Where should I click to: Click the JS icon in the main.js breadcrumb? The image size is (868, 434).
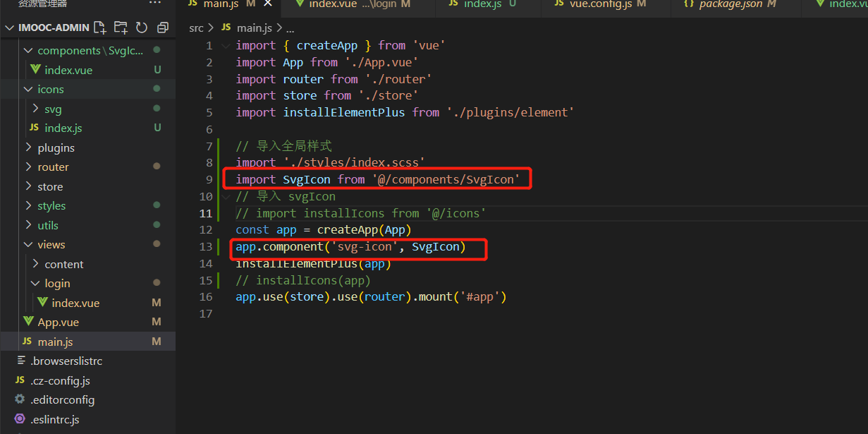click(x=226, y=28)
